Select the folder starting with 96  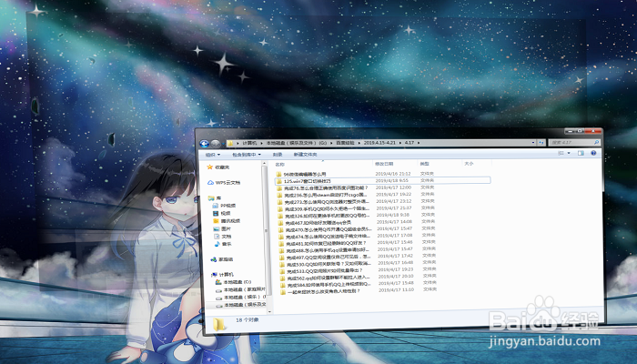(x=301, y=175)
